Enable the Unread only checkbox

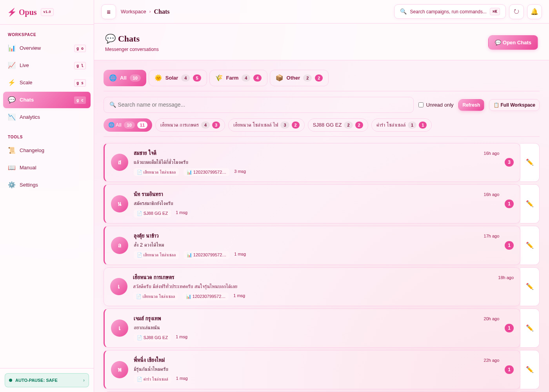(x=421, y=105)
